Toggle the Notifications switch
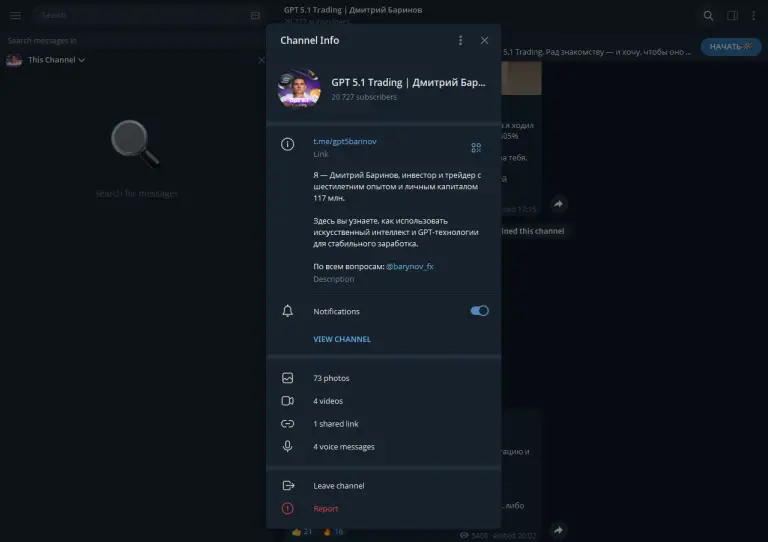768x542 pixels. tap(479, 311)
